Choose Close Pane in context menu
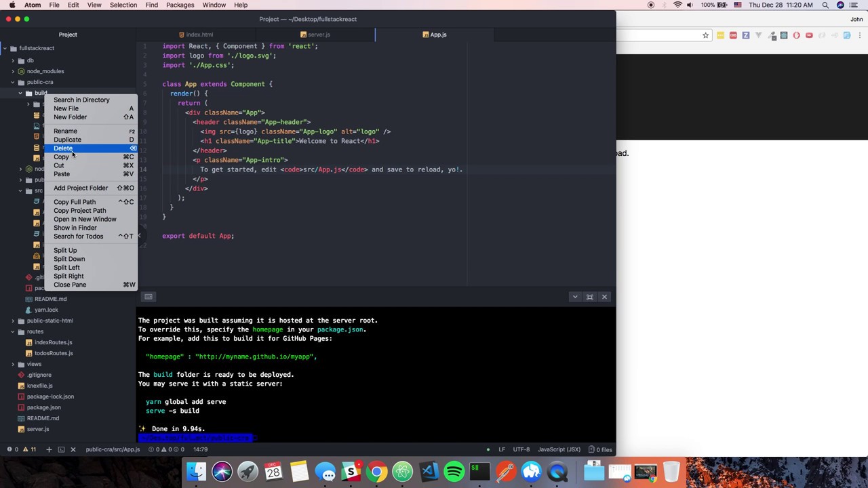Screen dimensions: 868x488 click(91, 285)
